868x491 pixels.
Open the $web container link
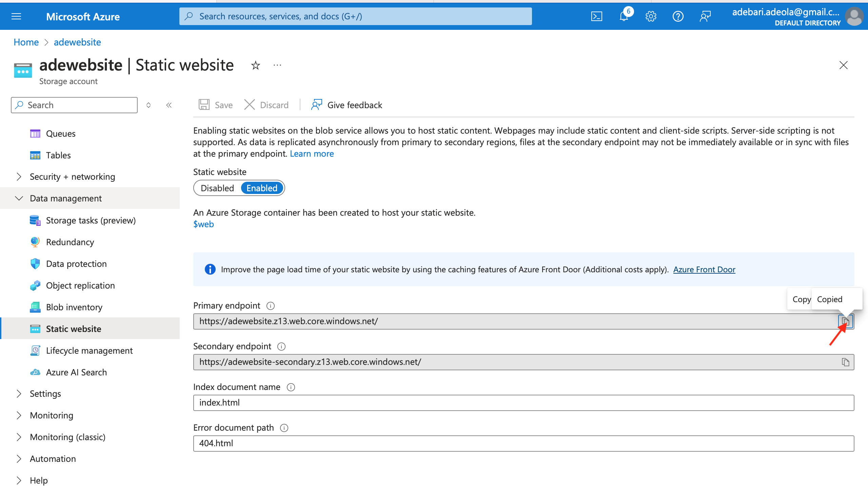[x=203, y=224]
